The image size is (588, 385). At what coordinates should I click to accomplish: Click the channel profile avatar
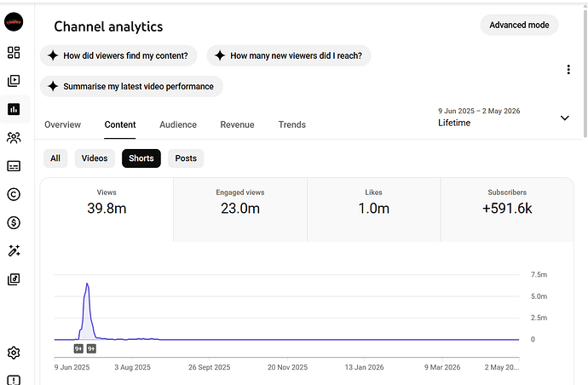[14, 22]
